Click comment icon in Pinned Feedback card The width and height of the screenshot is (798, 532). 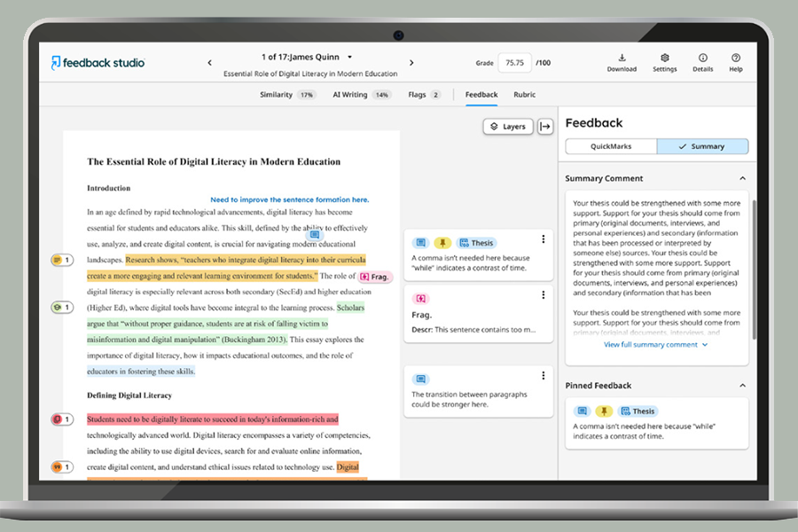point(583,411)
